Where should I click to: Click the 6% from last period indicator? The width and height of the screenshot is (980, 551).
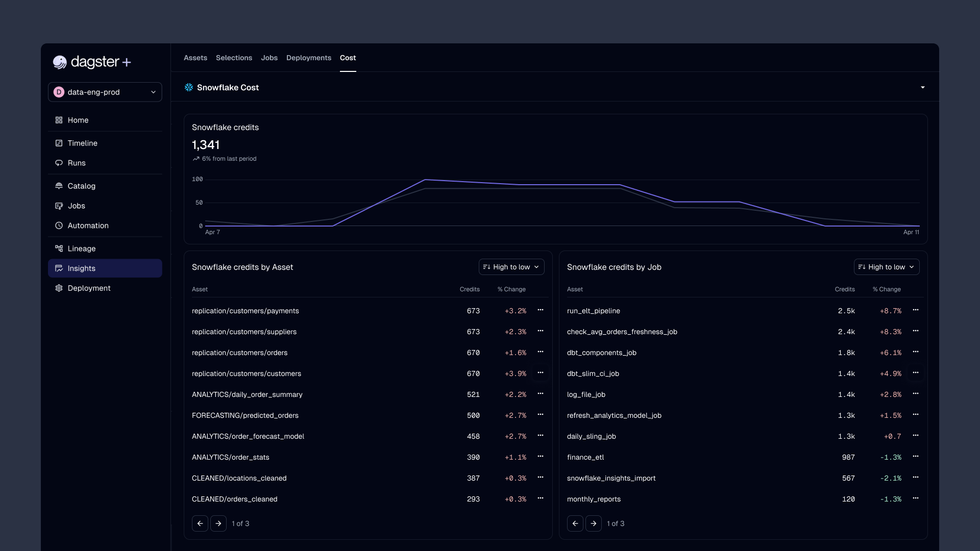(225, 159)
